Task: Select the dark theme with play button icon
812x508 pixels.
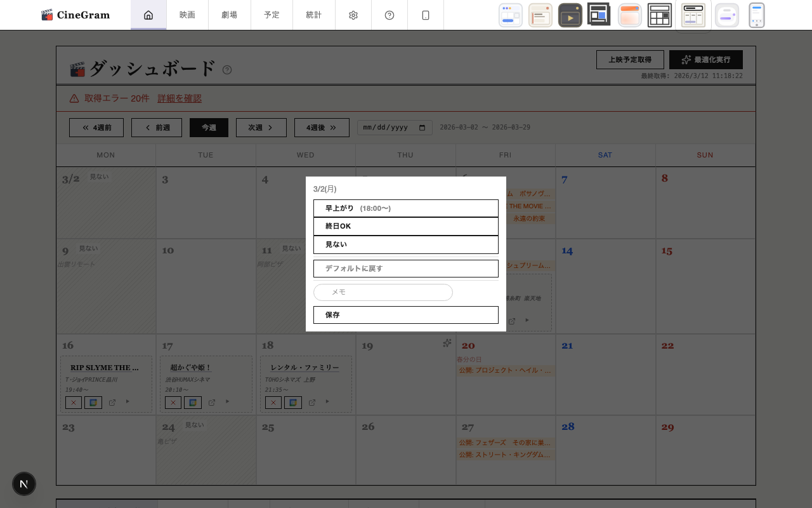Action: click(570, 15)
